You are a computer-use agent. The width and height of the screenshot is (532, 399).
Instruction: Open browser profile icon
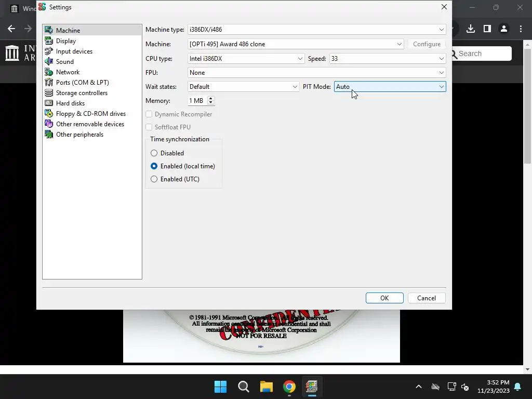click(504, 29)
